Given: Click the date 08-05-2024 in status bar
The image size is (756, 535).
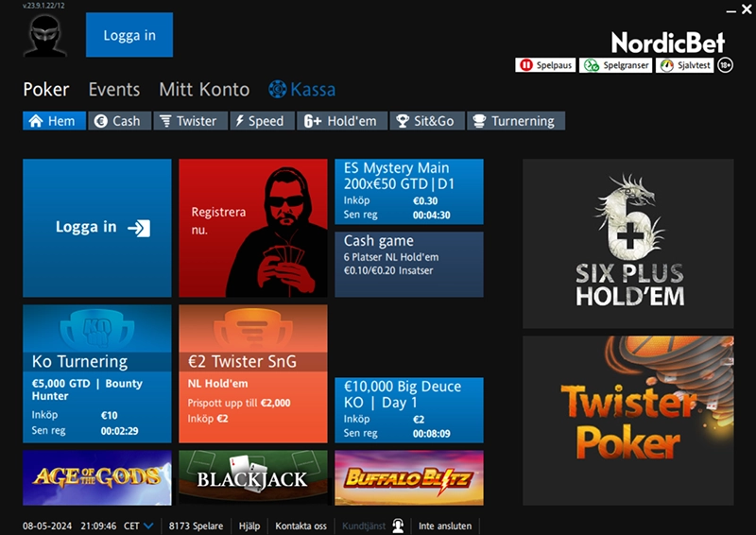Looking at the screenshot, I should (x=47, y=526).
